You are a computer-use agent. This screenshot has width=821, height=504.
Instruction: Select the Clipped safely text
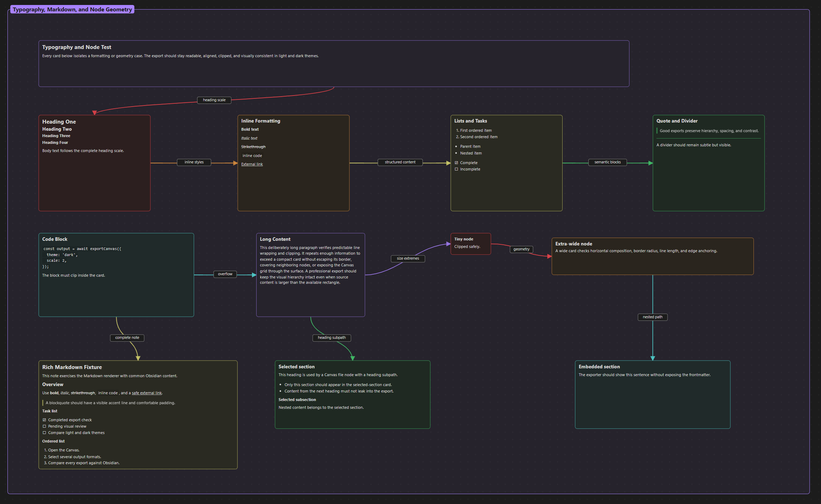tap(467, 247)
